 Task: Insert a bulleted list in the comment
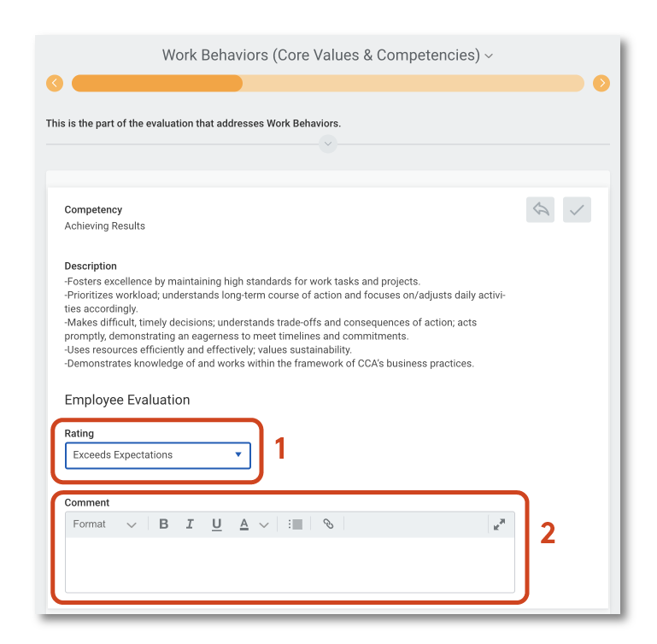[296, 524]
